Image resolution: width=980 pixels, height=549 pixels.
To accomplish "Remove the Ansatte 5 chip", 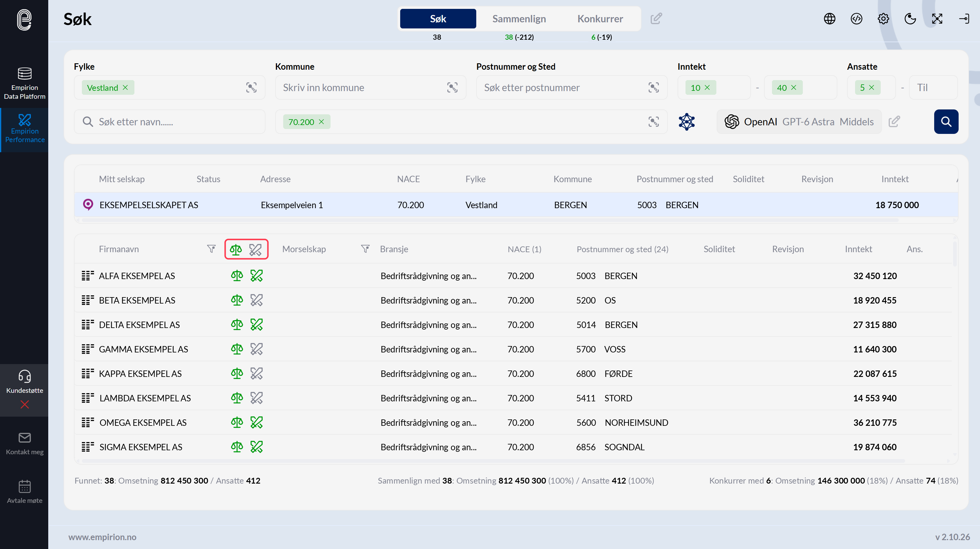I will click(872, 87).
